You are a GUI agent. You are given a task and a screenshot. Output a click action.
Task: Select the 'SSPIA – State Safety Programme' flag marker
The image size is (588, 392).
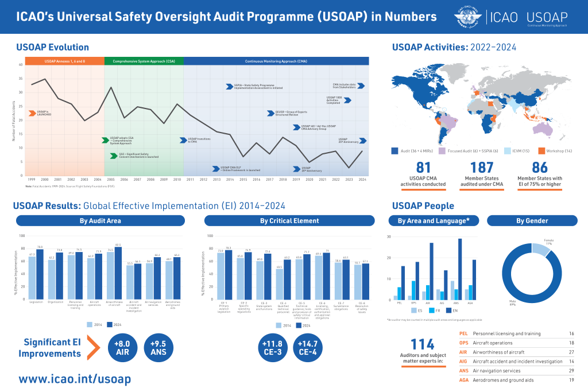[229, 87]
